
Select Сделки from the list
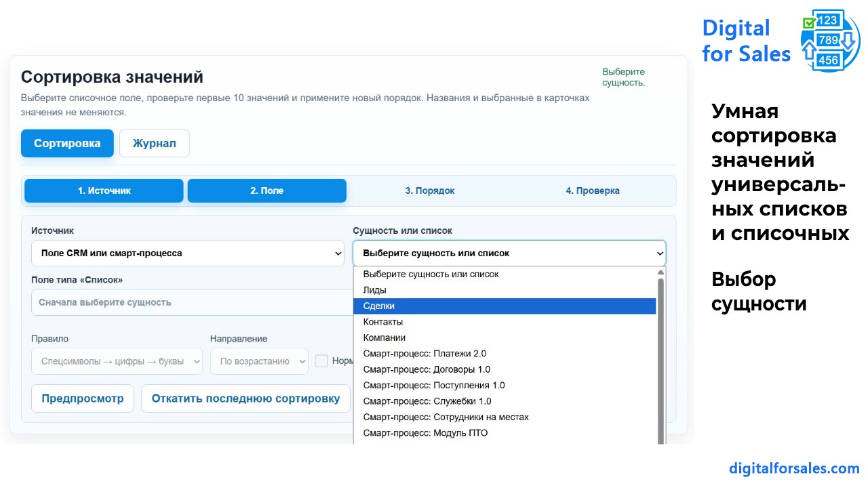click(x=505, y=306)
